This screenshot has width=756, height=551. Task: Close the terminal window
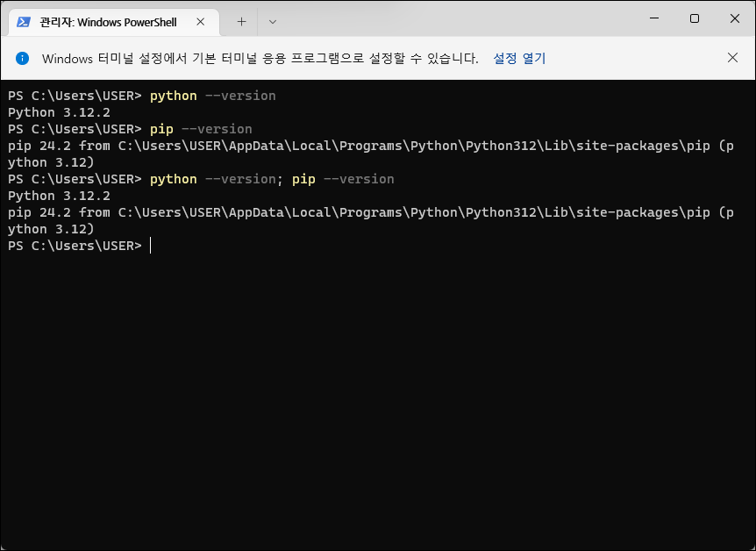[735, 18]
